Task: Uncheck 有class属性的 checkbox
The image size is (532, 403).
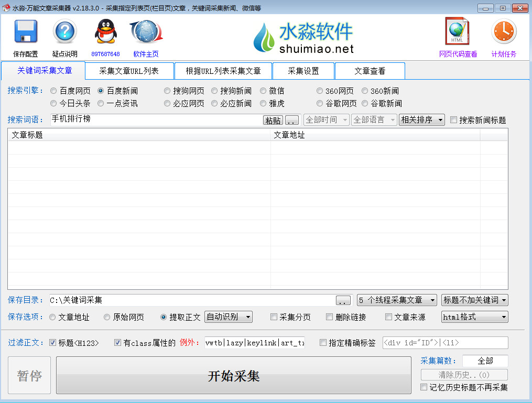Action: pos(117,343)
